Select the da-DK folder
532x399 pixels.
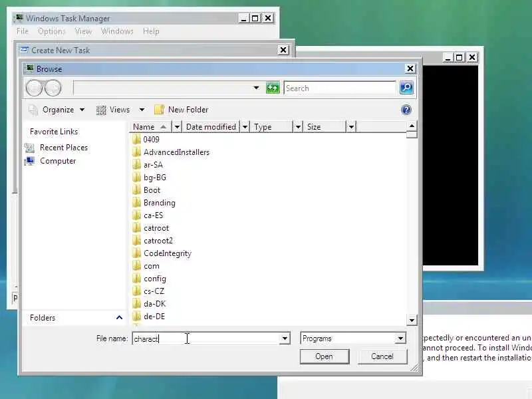(149, 304)
